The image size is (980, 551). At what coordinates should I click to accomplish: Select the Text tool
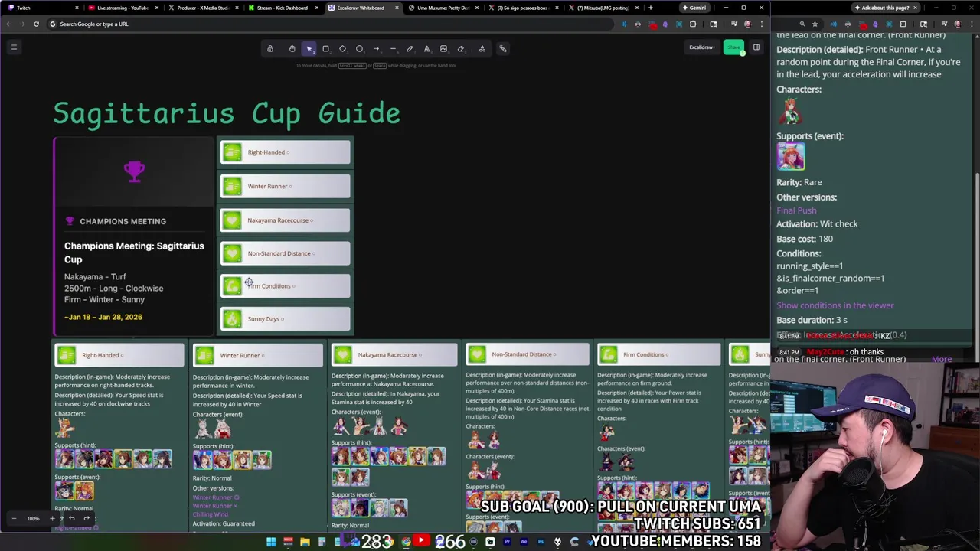point(426,49)
